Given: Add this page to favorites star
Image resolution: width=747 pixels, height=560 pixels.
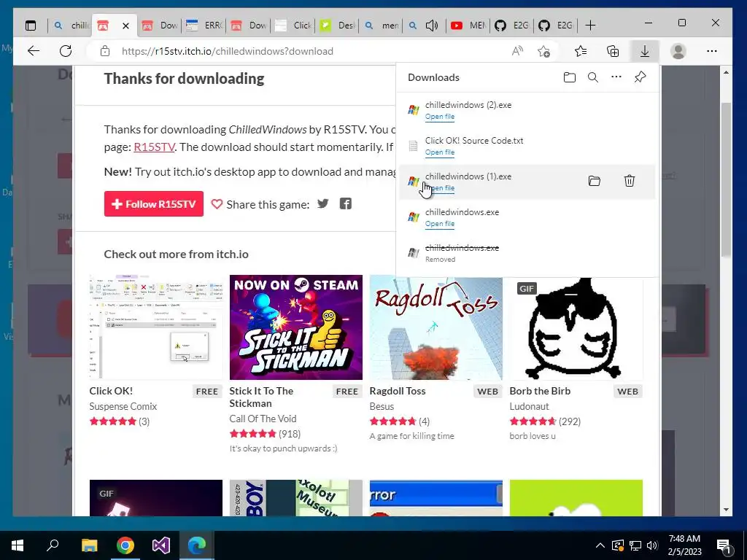Looking at the screenshot, I should pos(543,51).
